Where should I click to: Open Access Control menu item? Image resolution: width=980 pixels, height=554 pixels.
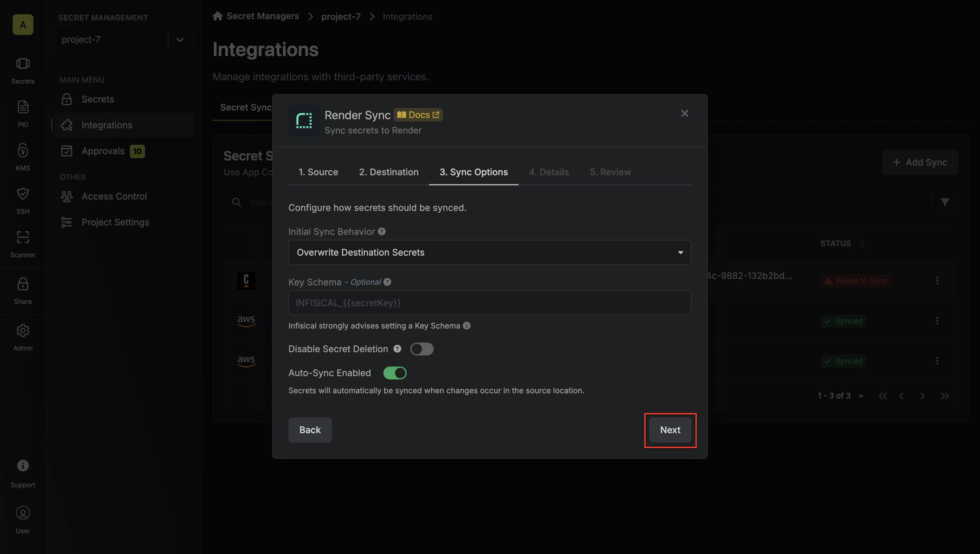124,196
